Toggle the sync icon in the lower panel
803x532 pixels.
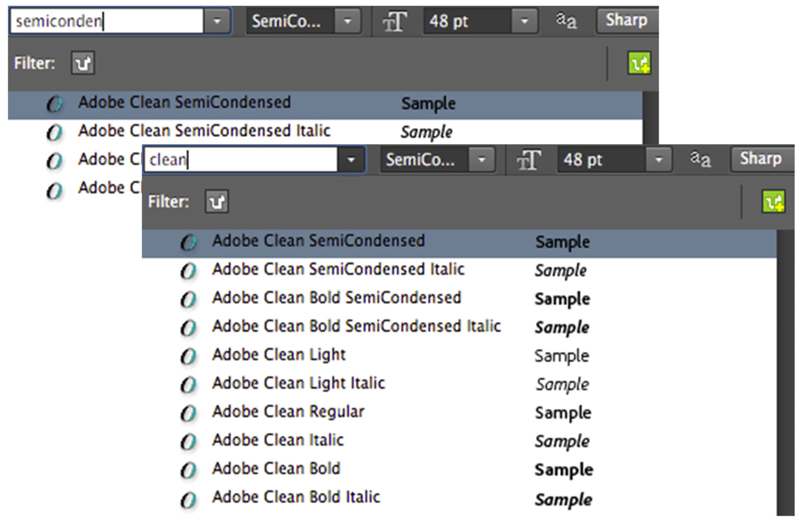[774, 202]
